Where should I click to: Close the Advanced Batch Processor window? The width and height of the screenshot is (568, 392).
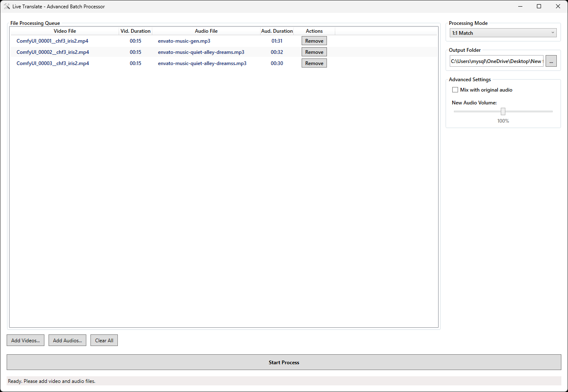[x=558, y=6]
